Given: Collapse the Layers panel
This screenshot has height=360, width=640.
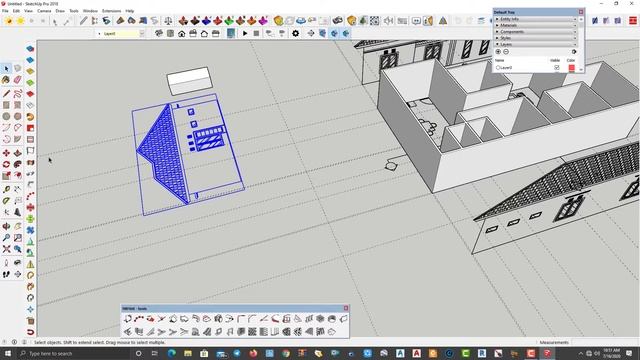Looking at the screenshot, I should (536, 44).
